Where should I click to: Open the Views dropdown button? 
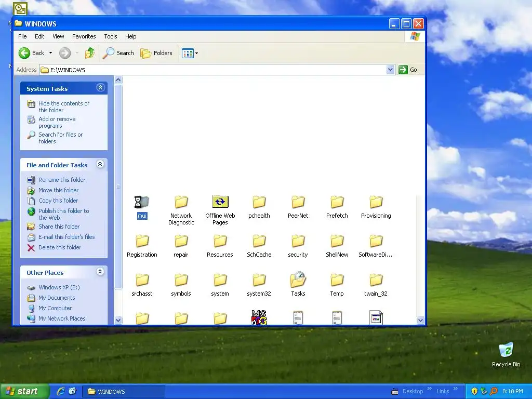(190, 53)
